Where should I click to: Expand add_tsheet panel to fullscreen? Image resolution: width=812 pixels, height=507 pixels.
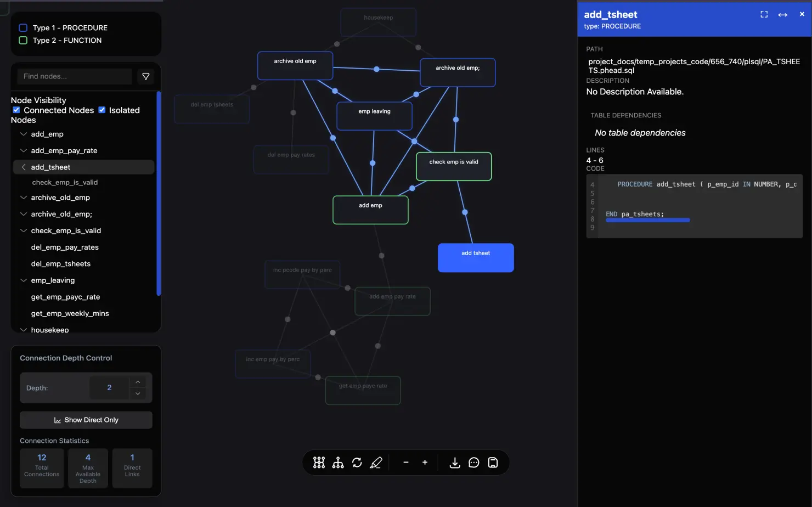click(x=764, y=14)
